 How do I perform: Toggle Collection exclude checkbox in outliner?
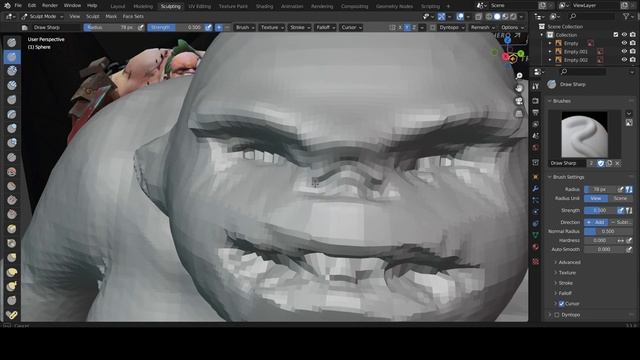[616, 35]
